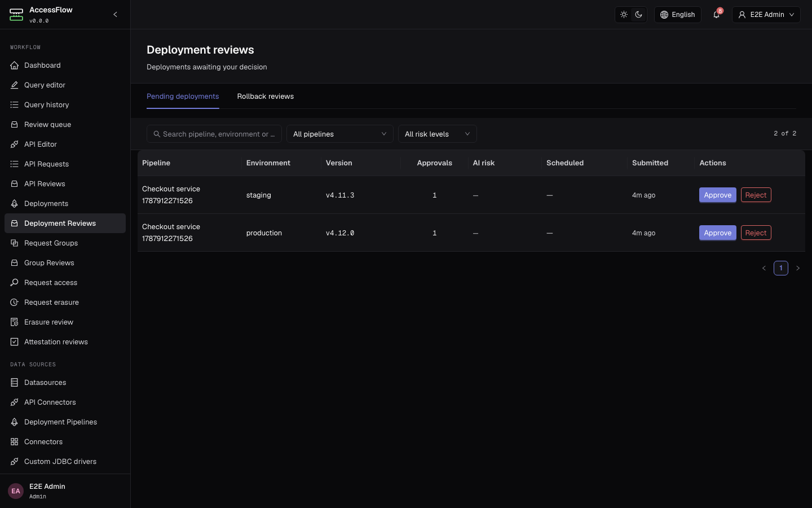The width and height of the screenshot is (812, 508).
Task: Click the Attestation reviews check icon
Action: coord(15,342)
